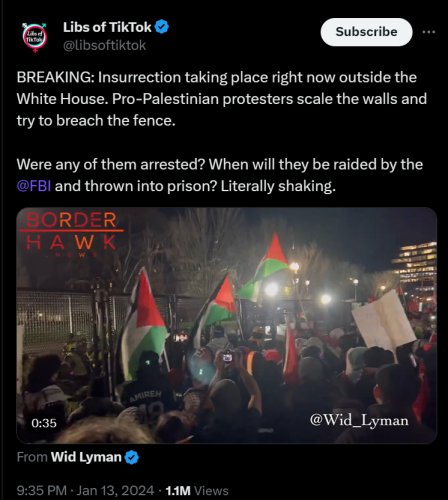Click the verified badge beside Wid Lyman
The image size is (448, 500).
(x=132, y=457)
